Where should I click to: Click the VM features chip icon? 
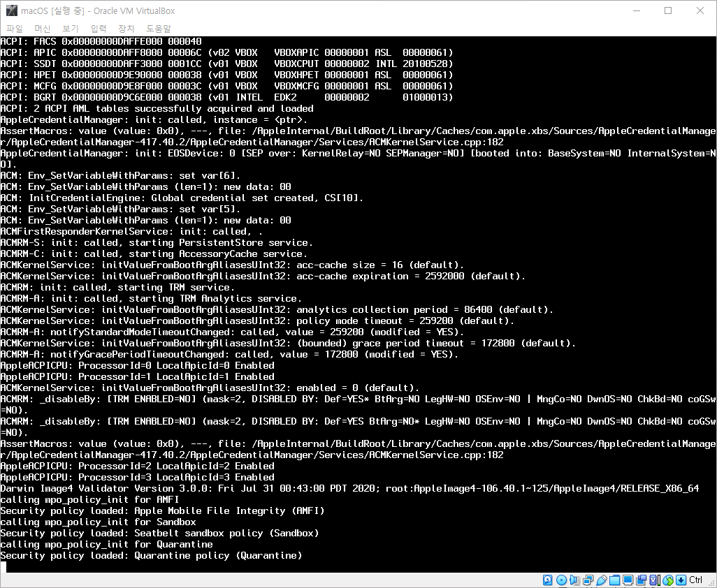point(654,580)
